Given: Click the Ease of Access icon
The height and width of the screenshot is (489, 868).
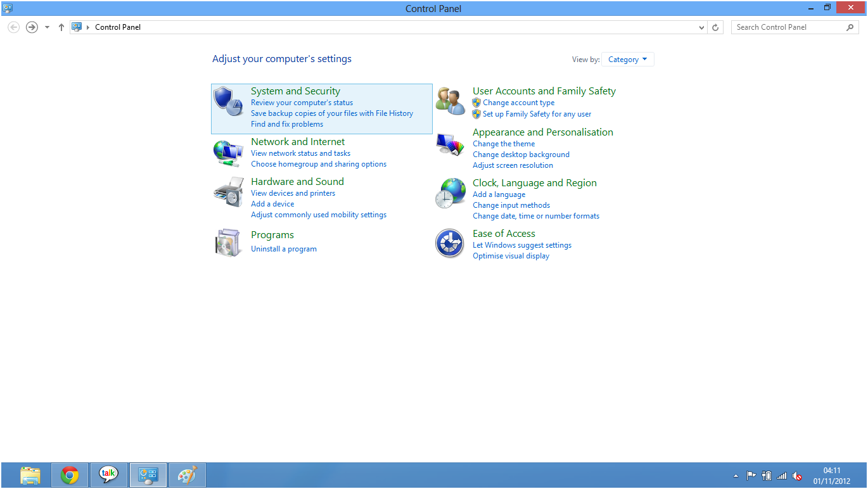Looking at the screenshot, I should pos(450,243).
